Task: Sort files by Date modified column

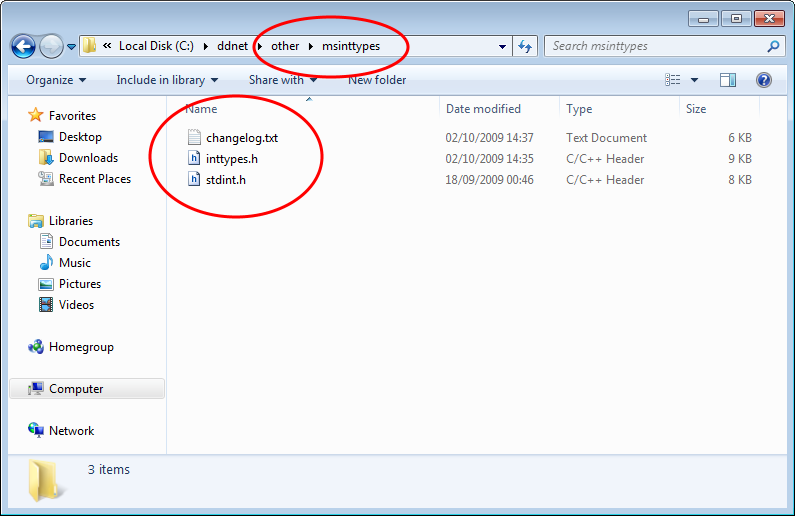Action: 483,109
